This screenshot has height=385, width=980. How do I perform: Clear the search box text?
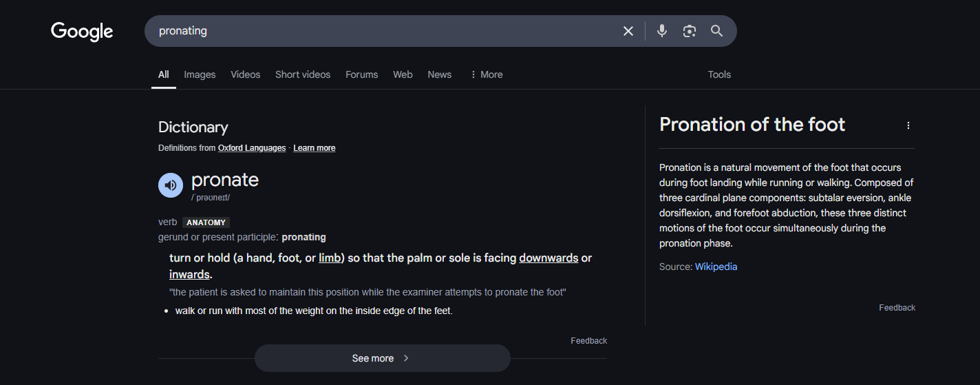tap(628, 31)
